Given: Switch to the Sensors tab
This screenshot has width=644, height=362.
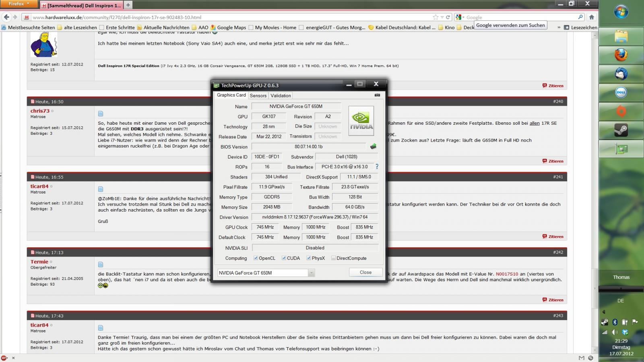Looking at the screenshot, I should pyautogui.click(x=258, y=95).
